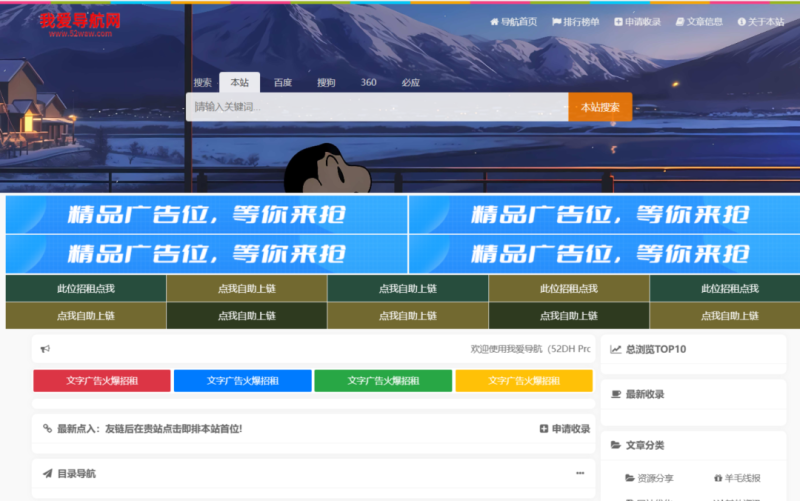Screen dimensions: 800x501
Task: Click the paper plane icon beside 目录导航
Action: [47, 473]
